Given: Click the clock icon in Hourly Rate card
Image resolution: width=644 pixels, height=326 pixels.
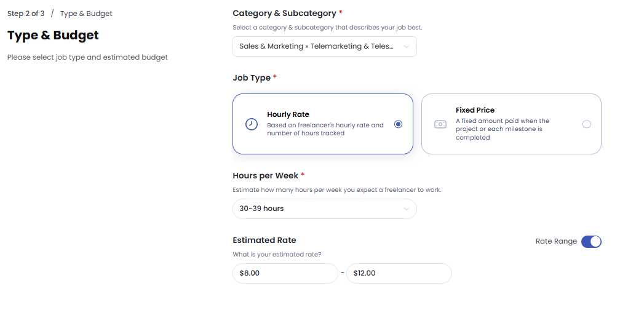Looking at the screenshot, I should 251,124.
